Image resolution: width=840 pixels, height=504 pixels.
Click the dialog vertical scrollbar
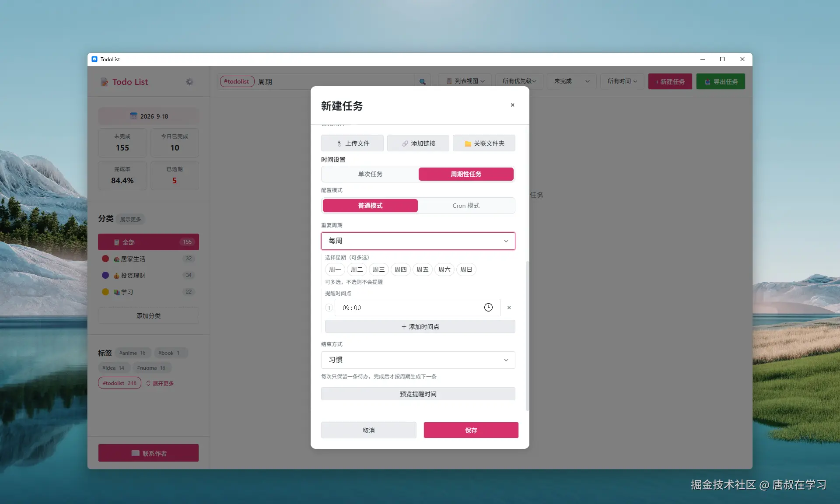click(527, 336)
